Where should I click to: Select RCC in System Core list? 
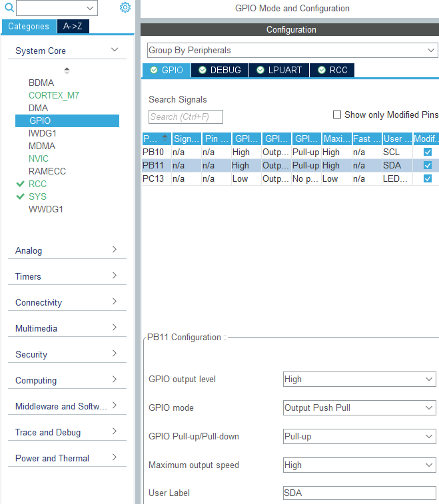pyautogui.click(x=37, y=184)
